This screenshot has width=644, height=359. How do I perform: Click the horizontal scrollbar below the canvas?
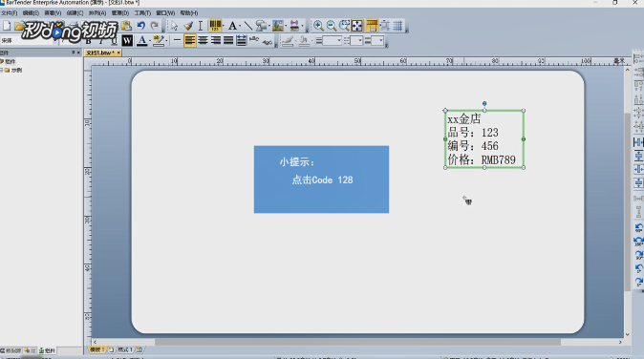[357, 342]
